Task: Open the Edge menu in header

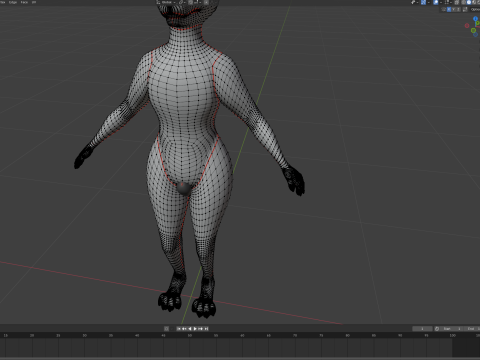Action: [x=13, y=2]
